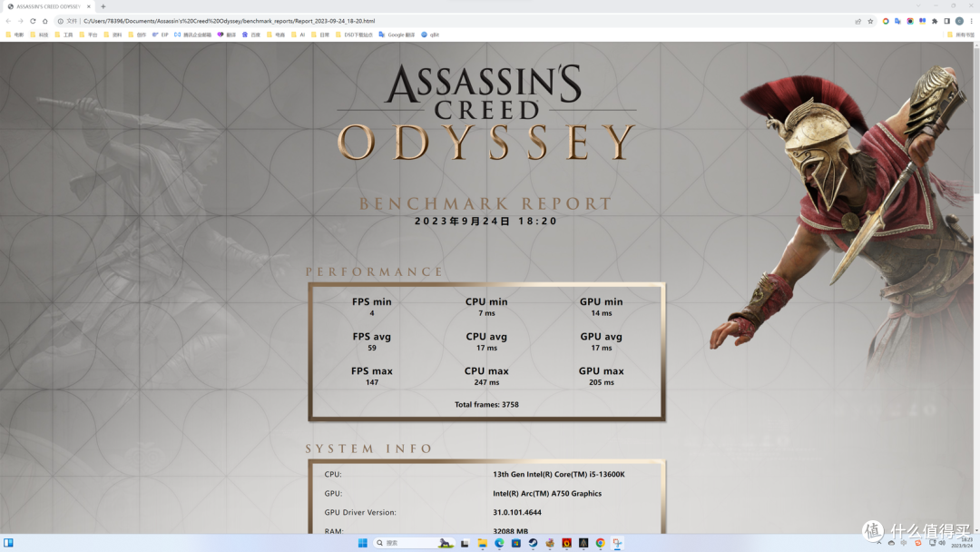Click the Total frames: 3758 text
This screenshot has width=980, height=552.
[486, 404]
